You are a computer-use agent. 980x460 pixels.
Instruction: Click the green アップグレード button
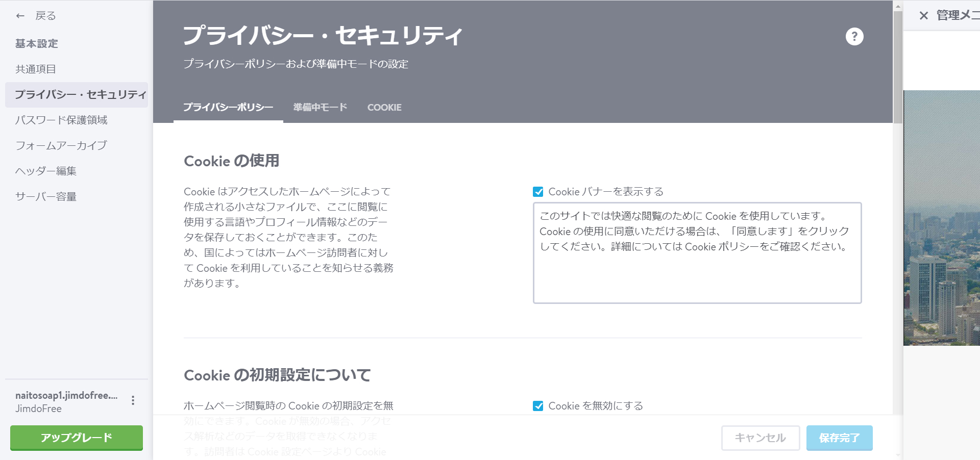coord(76,438)
